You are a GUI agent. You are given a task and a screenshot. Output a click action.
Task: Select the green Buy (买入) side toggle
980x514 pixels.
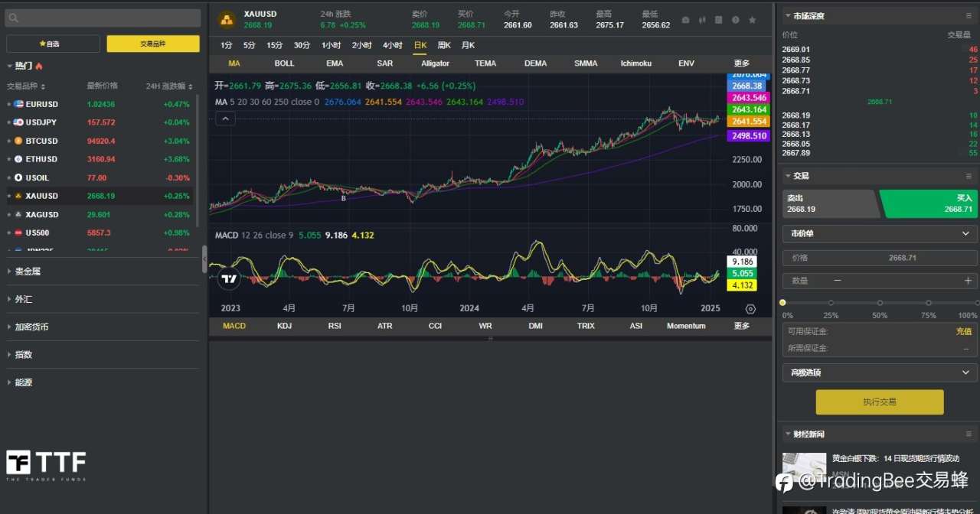pos(929,203)
